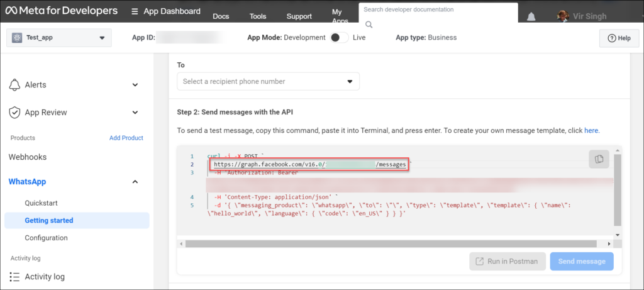Open My Apps in top navigation
Screen dimensions: 644x290
(340, 16)
